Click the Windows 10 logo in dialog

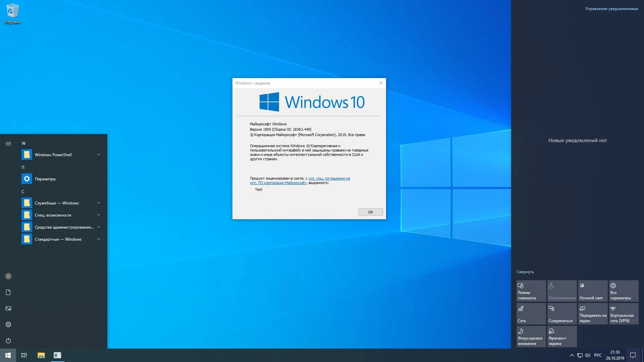pos(312,102)
